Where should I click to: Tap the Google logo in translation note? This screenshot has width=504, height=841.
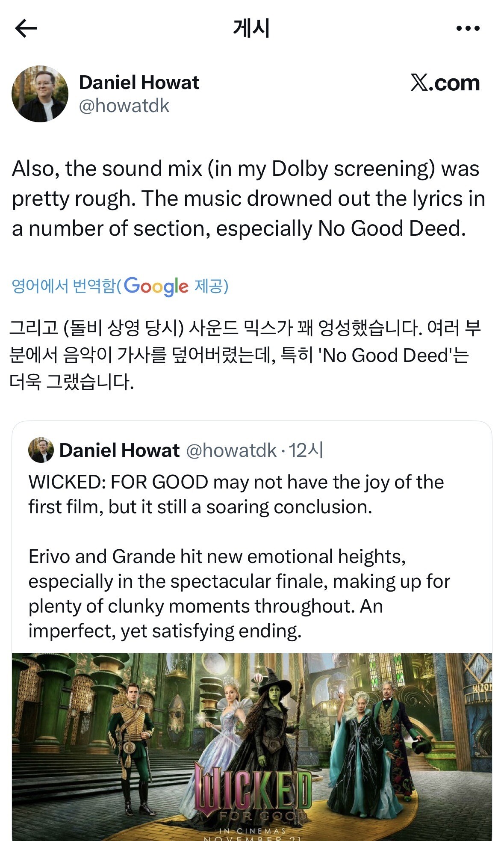[156, 286]
